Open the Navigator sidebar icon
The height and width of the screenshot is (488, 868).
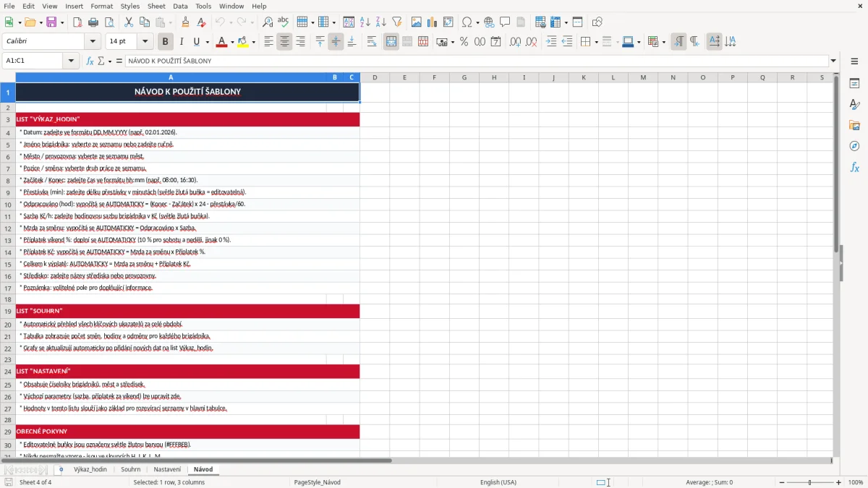854,146
